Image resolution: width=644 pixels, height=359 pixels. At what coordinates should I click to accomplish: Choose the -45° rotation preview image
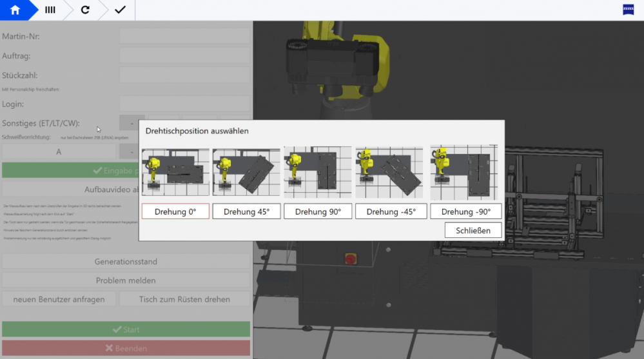389,172
